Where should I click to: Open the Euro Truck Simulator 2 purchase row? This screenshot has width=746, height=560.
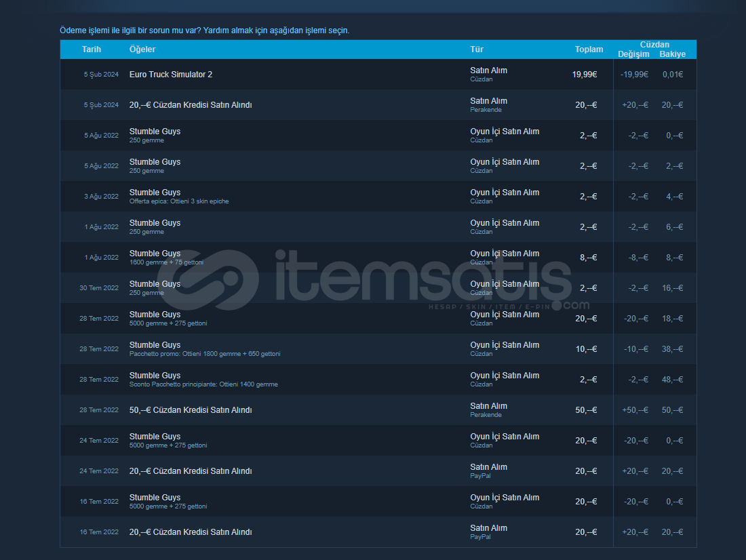coord(378,74)
